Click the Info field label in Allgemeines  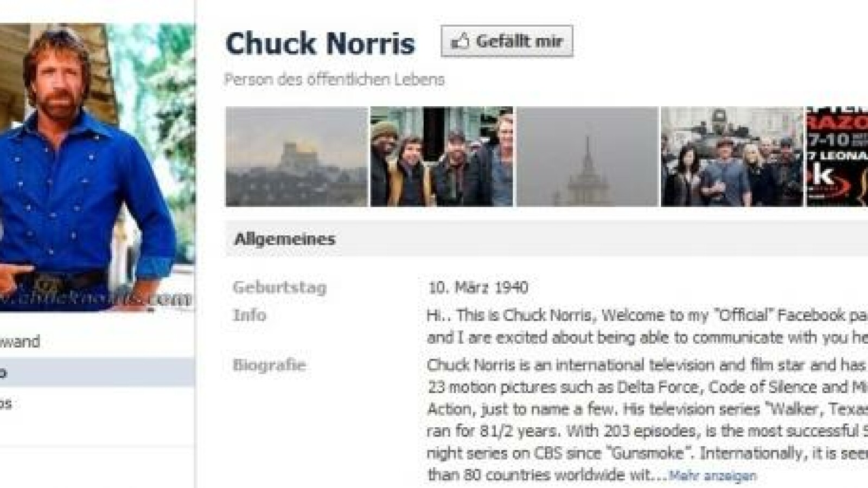249,315
